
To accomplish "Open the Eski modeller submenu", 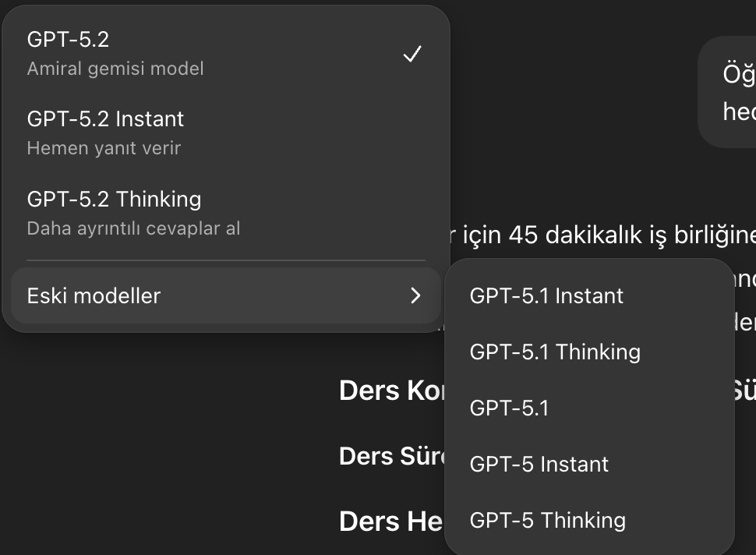I will point(226,295).
